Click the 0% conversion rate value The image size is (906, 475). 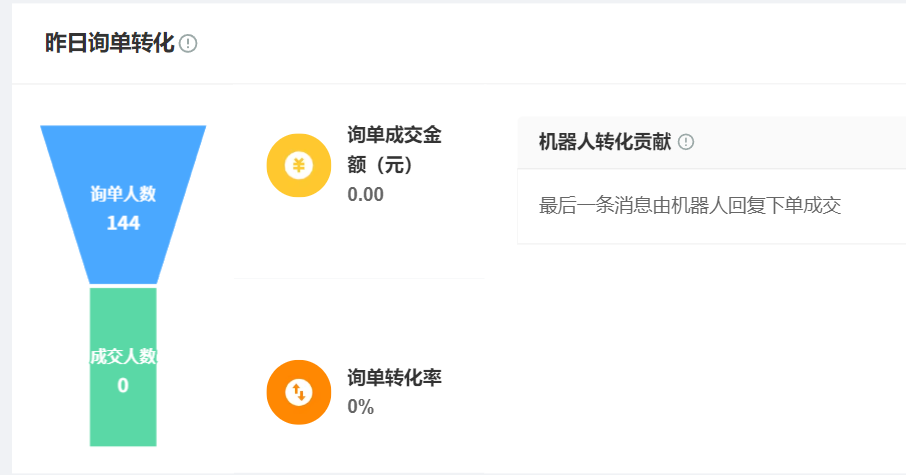[361, 407]
